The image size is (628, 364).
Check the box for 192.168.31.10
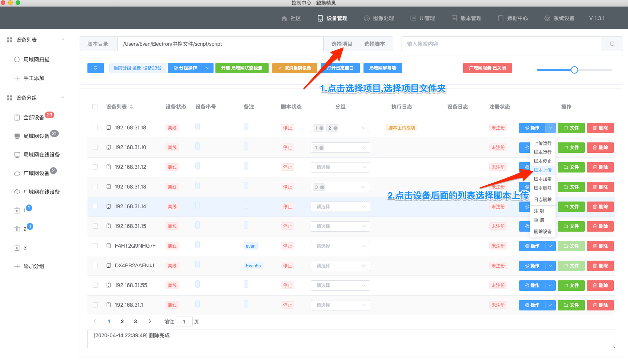(x=95, y=147)
